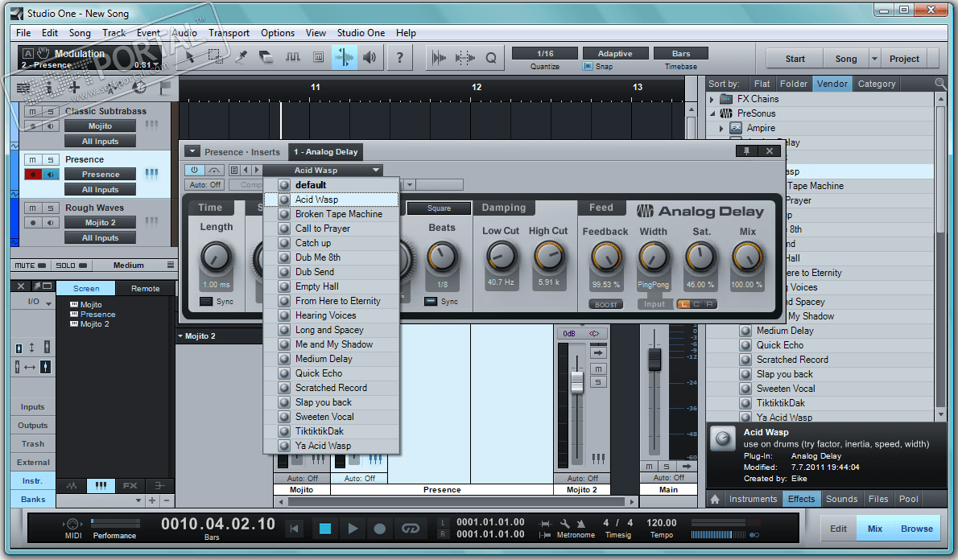Click the search magnifier in browser
This screenshot has height=560, width=958.
pyautogui.click(x=940, y=83)
